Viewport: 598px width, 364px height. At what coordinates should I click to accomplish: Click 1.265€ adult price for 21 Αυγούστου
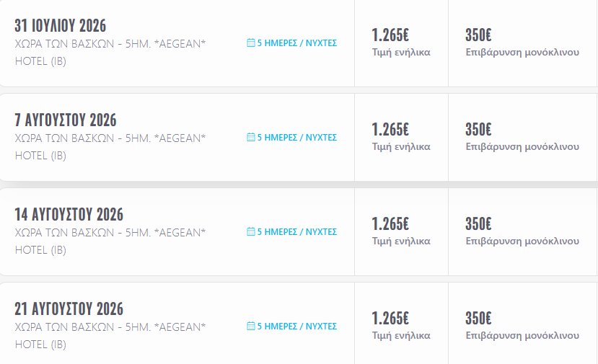coord(390,319)
